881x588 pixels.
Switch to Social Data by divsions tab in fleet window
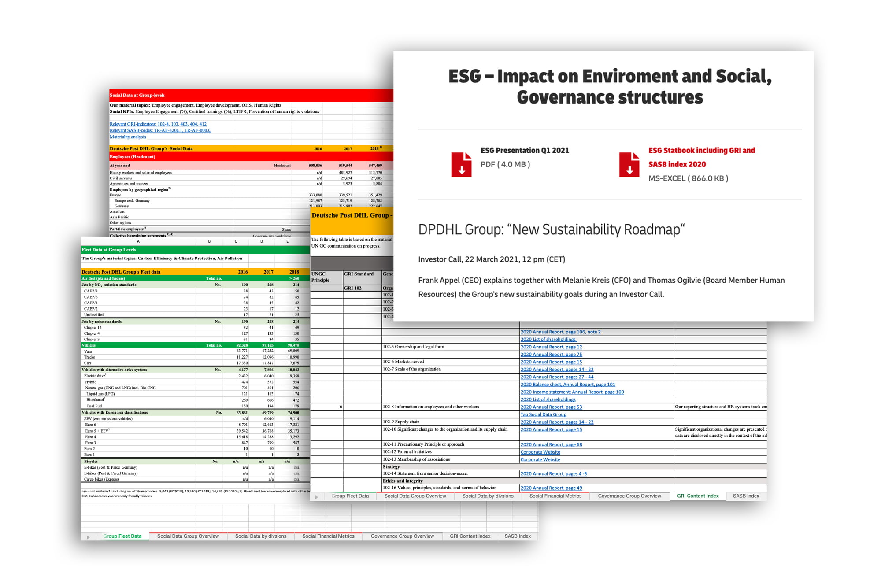[261, 536]
